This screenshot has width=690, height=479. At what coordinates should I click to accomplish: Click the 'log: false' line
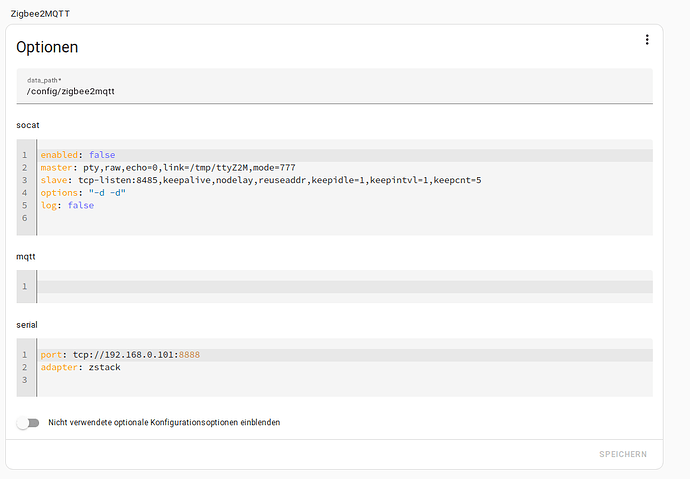[x=67, y=205]
